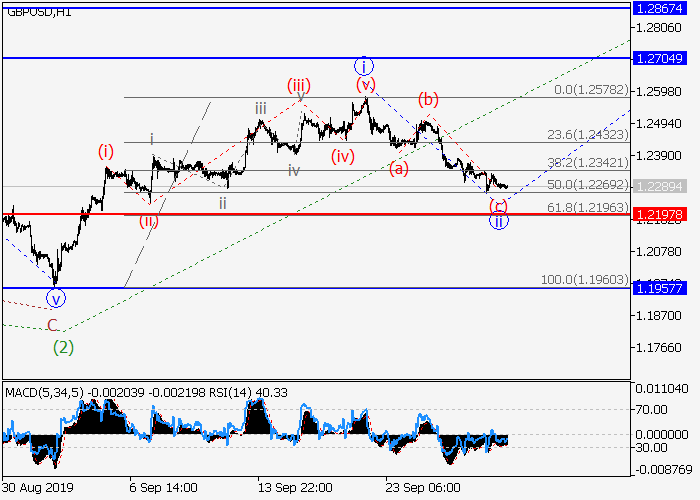Viewport: 700px width, 500px height.
Task: Click the GBPUSD,H1 chart title
Action: click(x=36, y=11)
